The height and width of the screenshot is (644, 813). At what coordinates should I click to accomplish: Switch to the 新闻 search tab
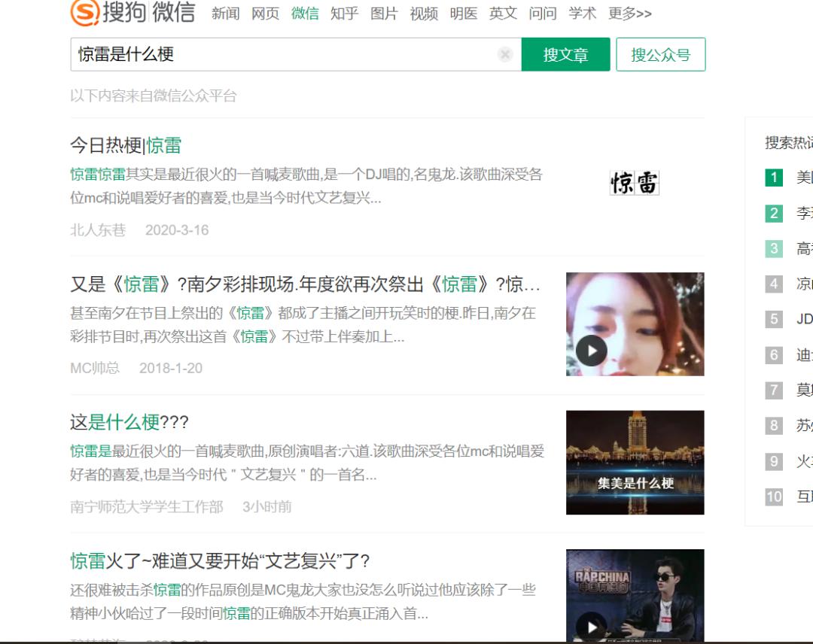click(225, 13)
